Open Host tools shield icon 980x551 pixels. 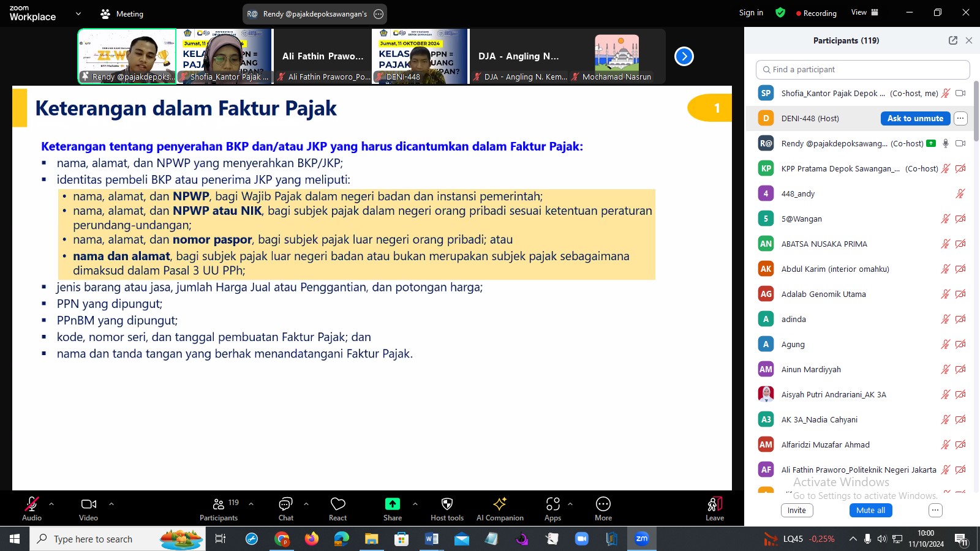(x=447, y=504)
